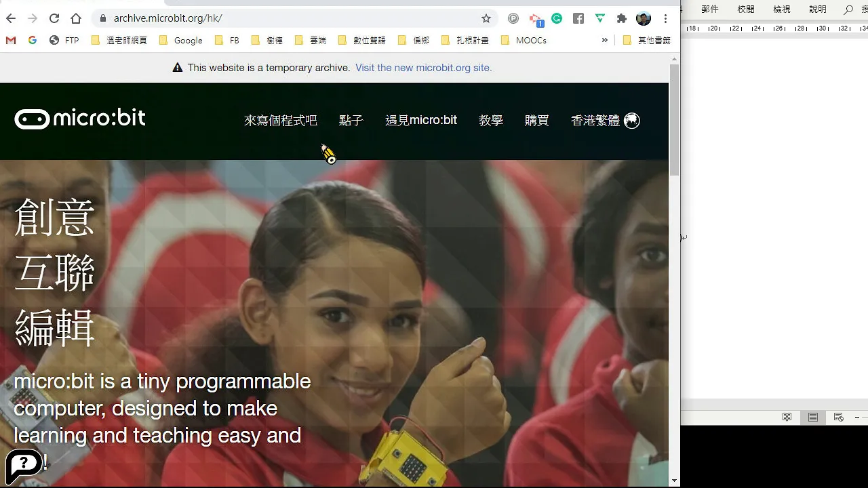This screenshot has width=868, height=488.
Task: Click the page scrollbar down arrow
Action: pos(674,481)
